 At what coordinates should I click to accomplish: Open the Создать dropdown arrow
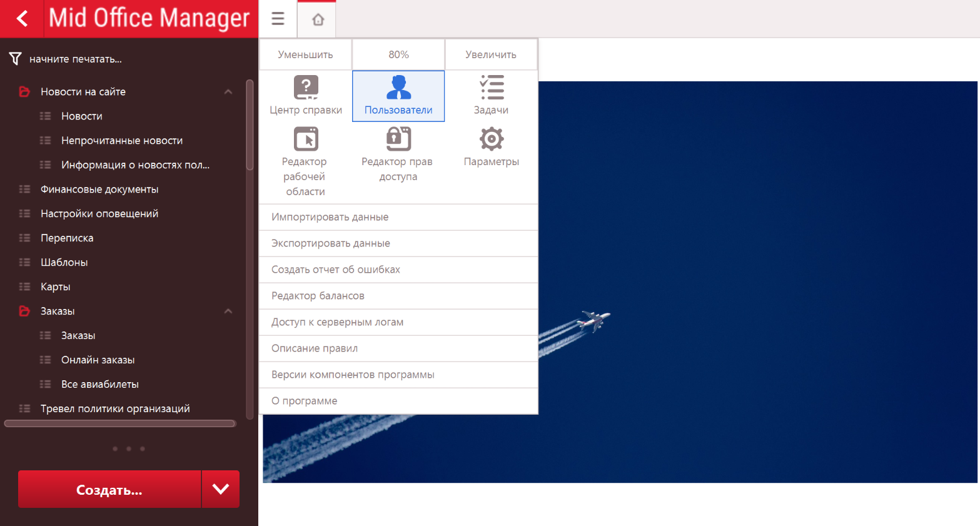coord(221,489)
